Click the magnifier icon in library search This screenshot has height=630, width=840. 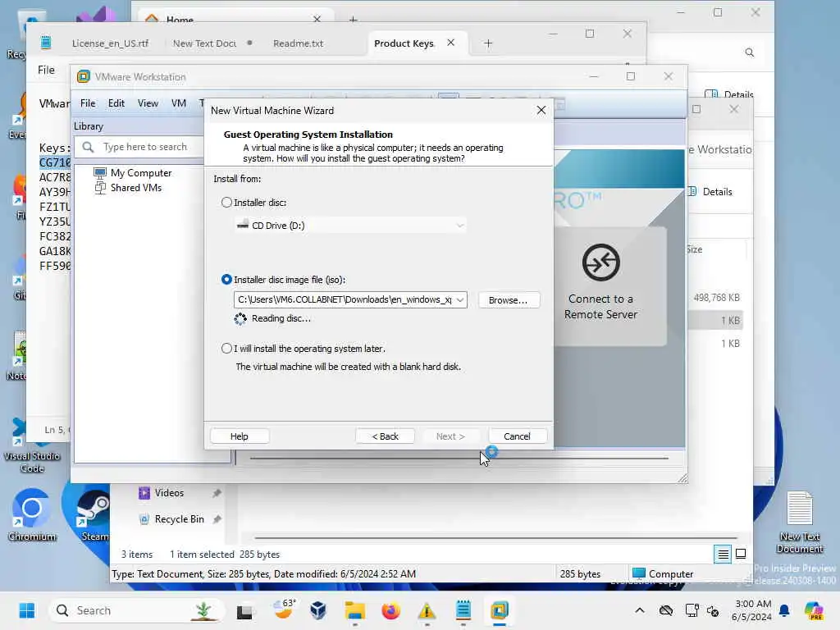(88, 147)
